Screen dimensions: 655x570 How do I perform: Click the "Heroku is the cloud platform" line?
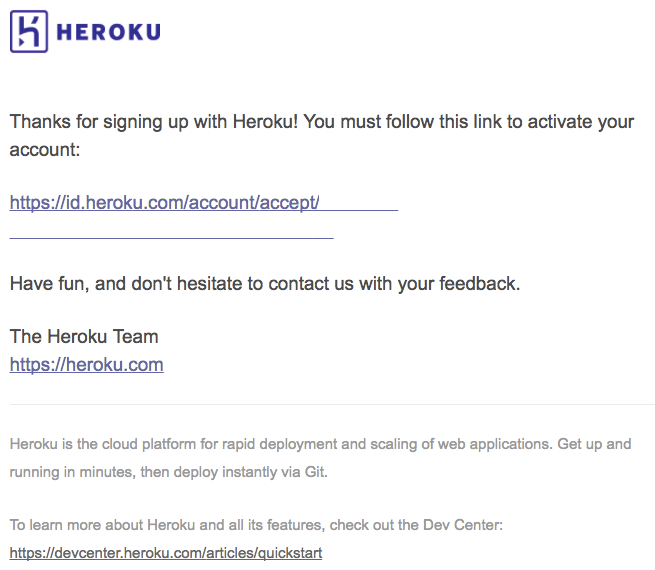(x=320, y=444)
